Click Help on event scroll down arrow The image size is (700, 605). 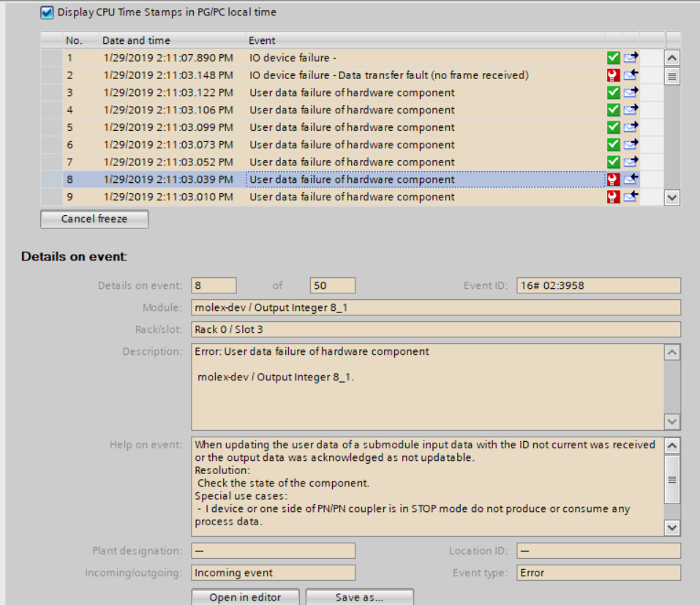coord(672,527)
